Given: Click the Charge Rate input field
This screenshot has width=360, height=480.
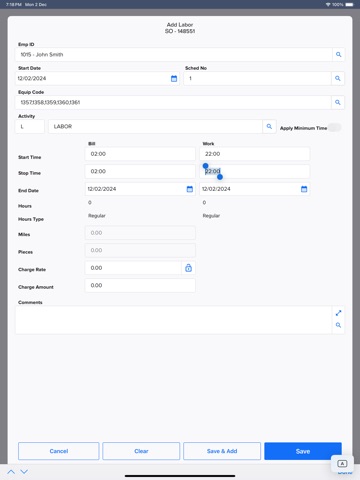Looking at the screenshot, I should 133,268.
